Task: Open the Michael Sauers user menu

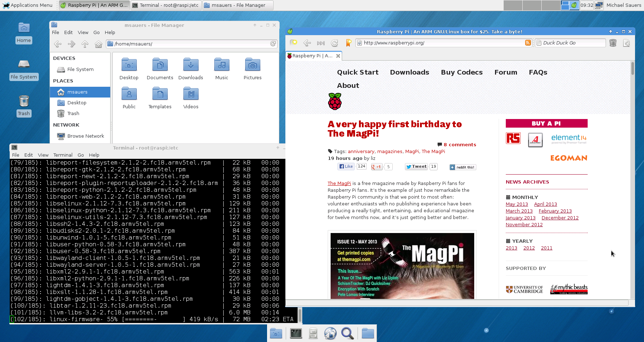Action: tap(624, 5)
